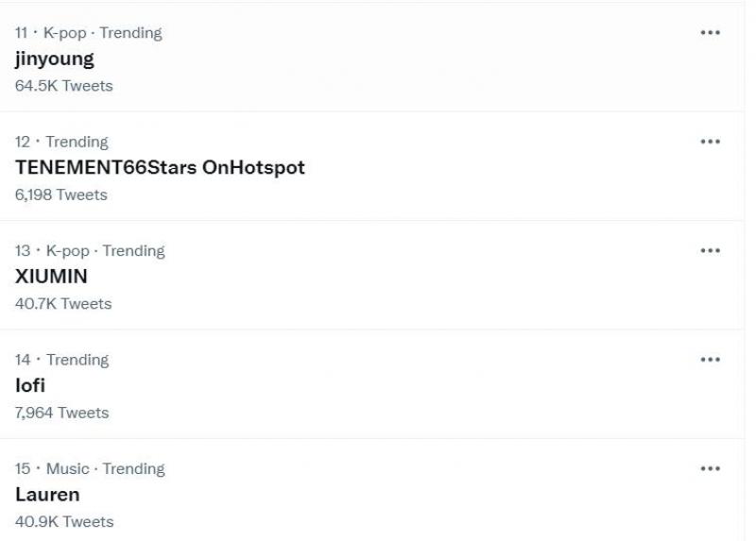
Task: Open the Lauren trending topic
Action: [47, 495]
